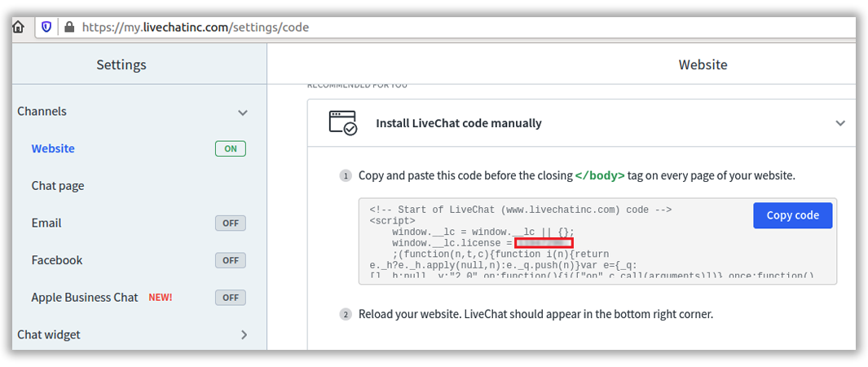868x367 pixels.
Task: Click the Reload your website instruction text
Action: point(535,315)
